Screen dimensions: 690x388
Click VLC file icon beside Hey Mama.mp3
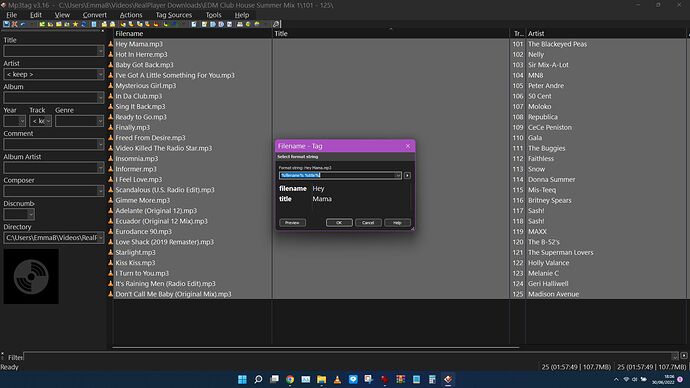pyautogui.click(x=111, y=44)
